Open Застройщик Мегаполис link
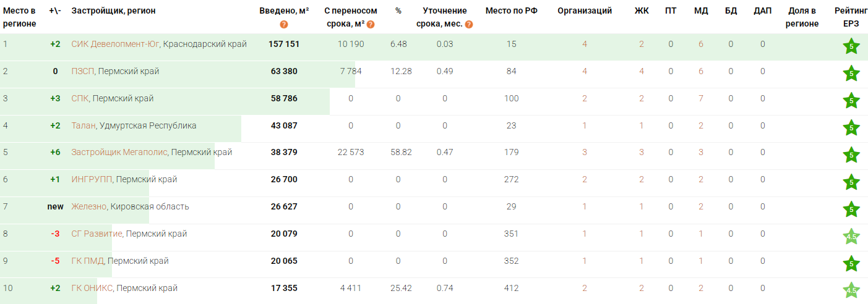Screen dimensions: 868x304 (119, 152)
